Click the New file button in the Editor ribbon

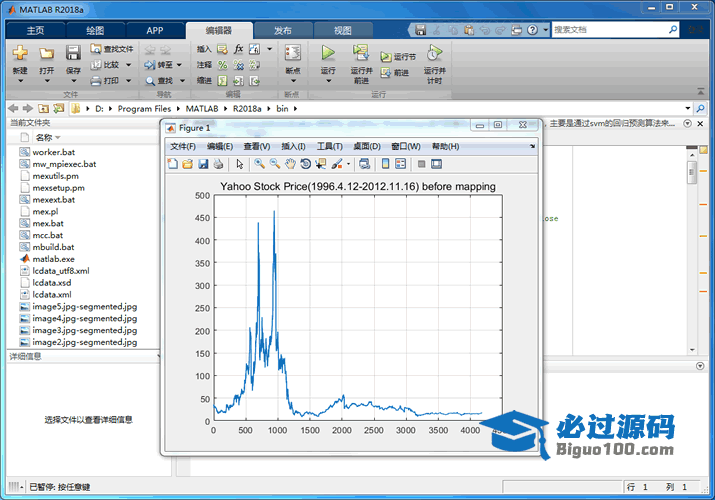pyautogui.click(x=20, y=53)
